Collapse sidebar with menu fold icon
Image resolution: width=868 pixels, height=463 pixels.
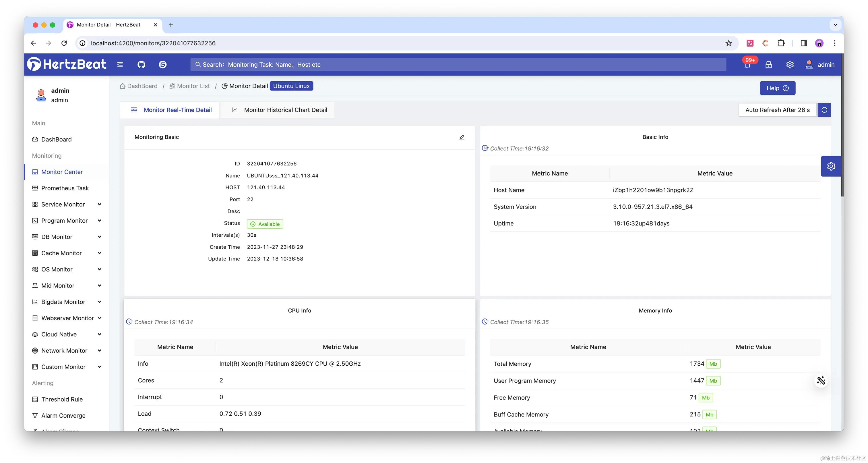(120, 64)
